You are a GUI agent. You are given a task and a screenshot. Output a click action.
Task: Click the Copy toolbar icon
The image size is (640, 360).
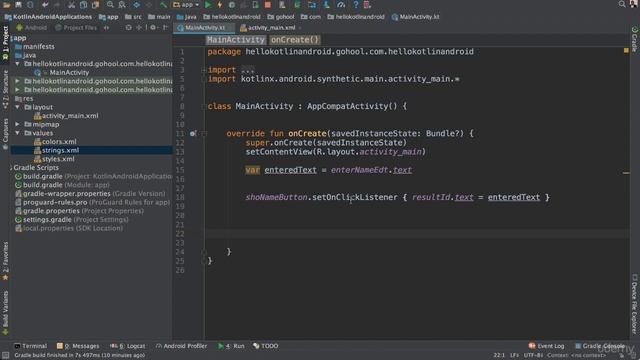(83, 5)
